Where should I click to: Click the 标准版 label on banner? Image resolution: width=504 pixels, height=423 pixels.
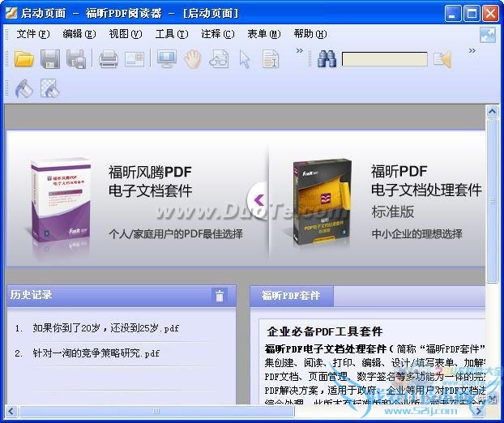[x=392, y=211]
